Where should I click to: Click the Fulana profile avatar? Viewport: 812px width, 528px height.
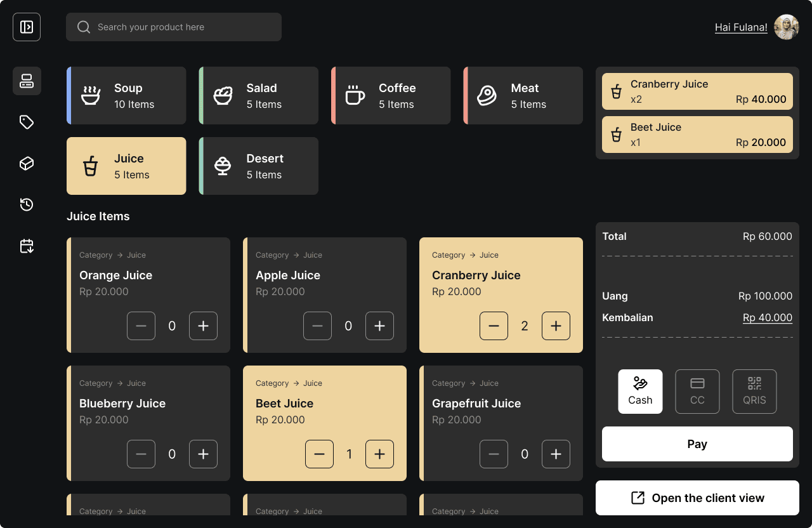[x=787, y=27]
